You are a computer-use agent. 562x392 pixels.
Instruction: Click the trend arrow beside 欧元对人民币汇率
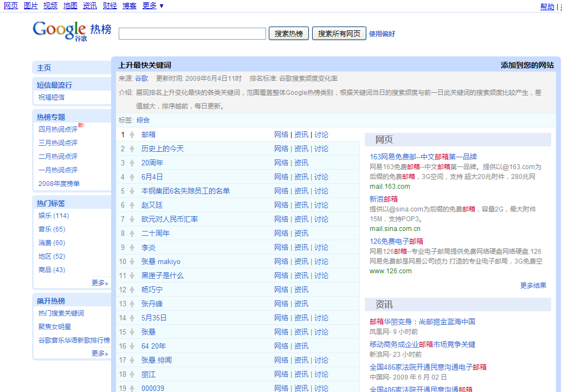click(132, 220)
